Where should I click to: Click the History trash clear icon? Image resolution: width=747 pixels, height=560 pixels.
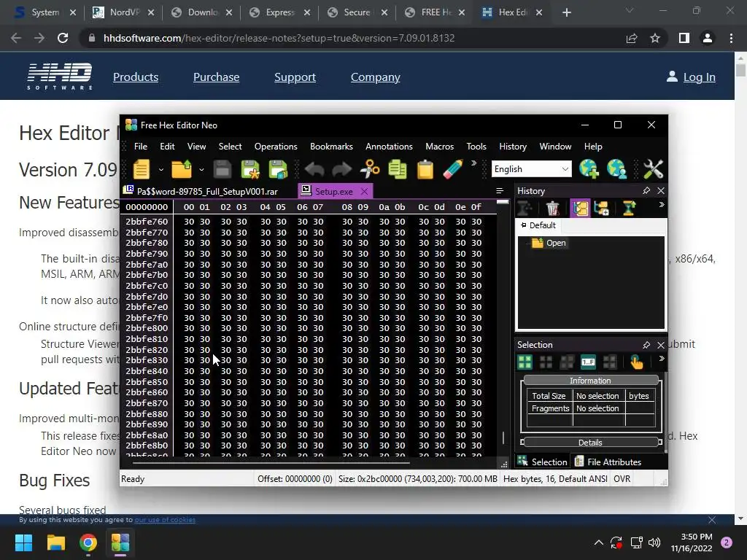(x=553, y=208)
